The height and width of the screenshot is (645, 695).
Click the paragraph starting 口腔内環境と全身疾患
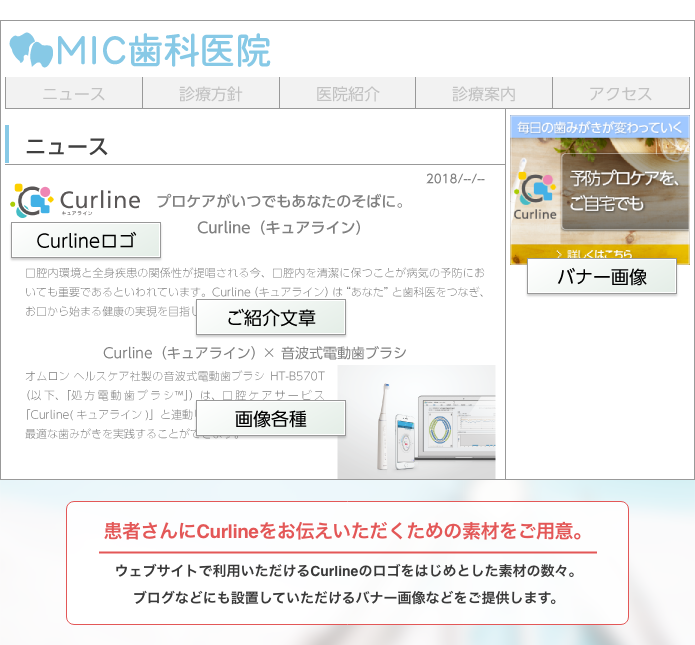pos(255,292)
